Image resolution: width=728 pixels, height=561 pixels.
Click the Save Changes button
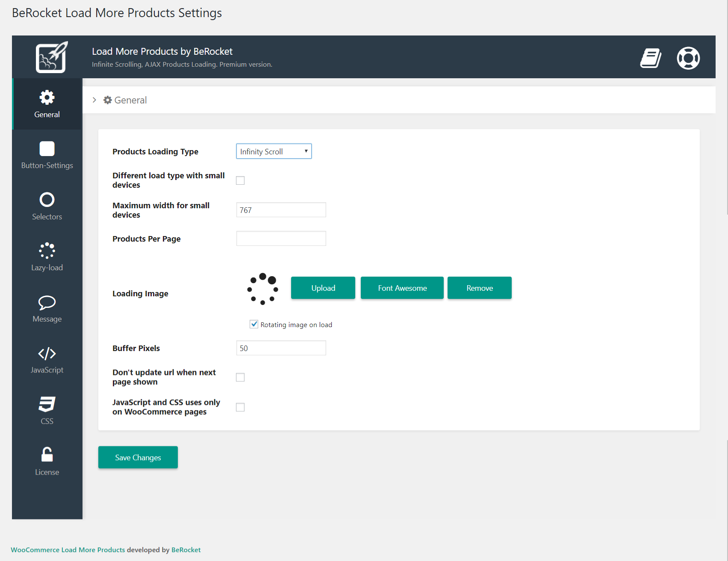(x=138, y=458)
